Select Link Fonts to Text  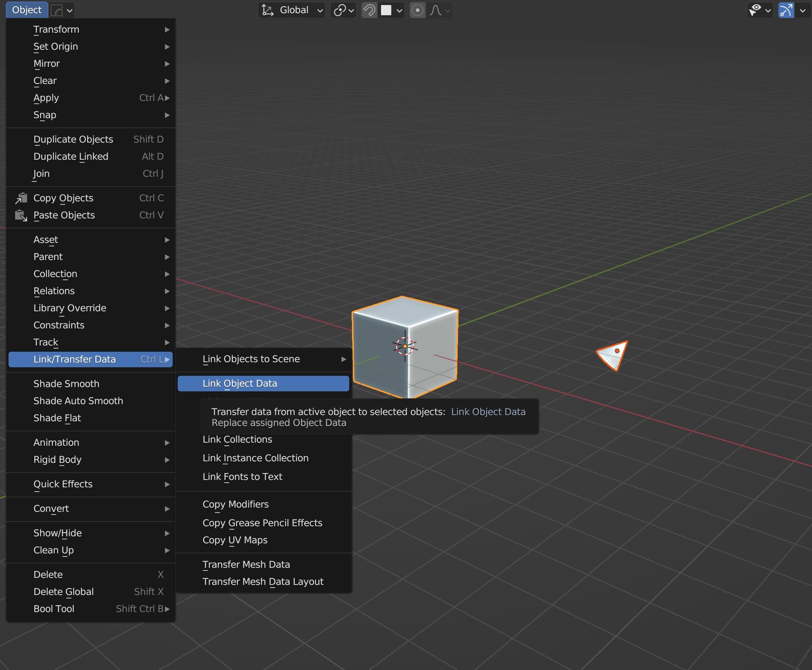click(263, 477)
